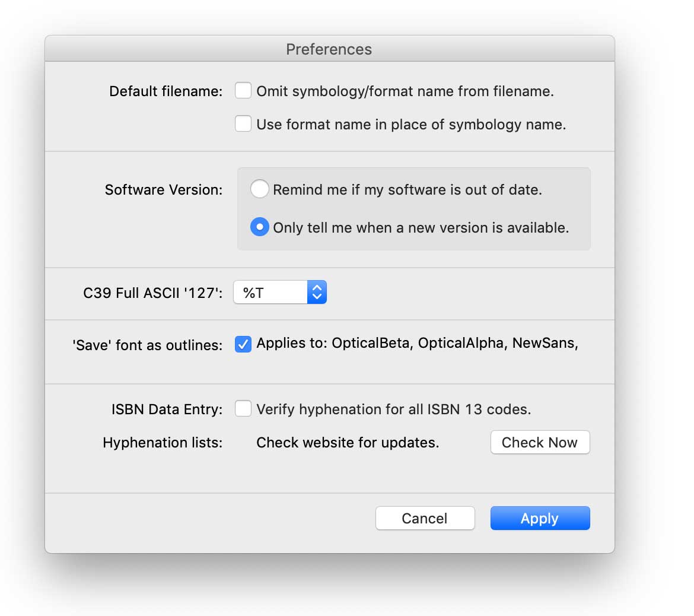Screen dimensions: 694x616
Task: Choose "Only tell me when a new version is available"
Action: click(259, 227)
